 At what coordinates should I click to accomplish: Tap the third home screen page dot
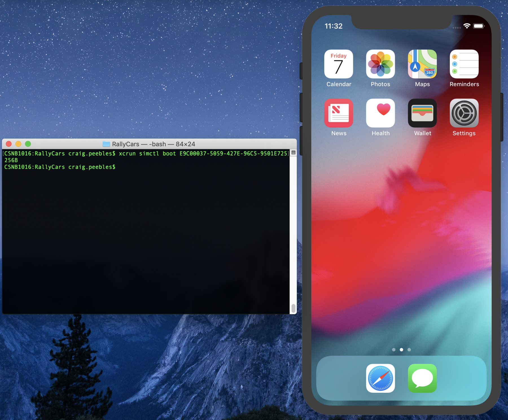tap(409, 350)
